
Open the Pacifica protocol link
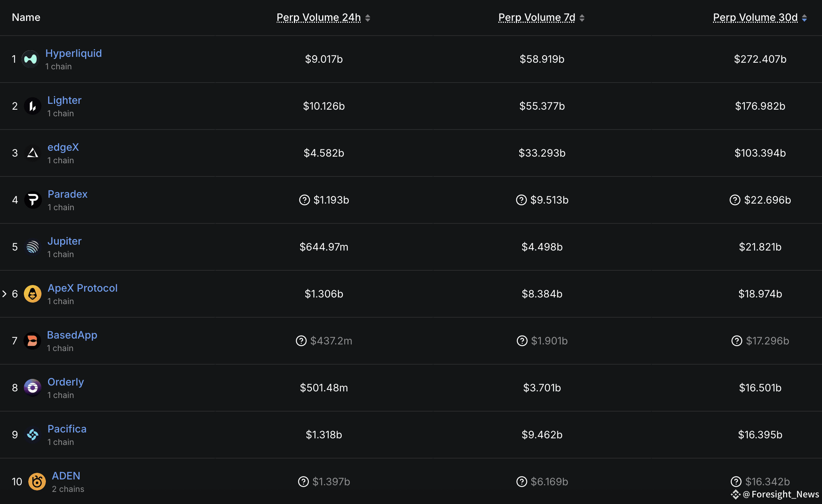tap(67, 429)
